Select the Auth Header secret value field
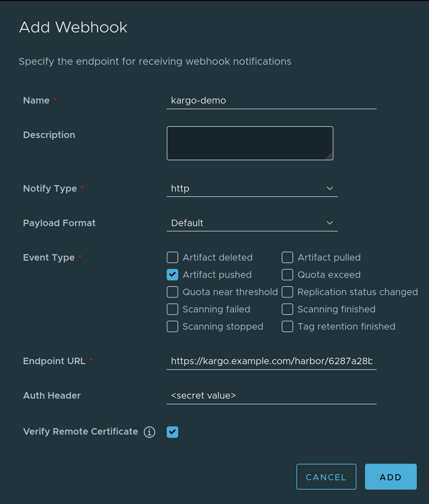429x504 pixels. [271, 395]
